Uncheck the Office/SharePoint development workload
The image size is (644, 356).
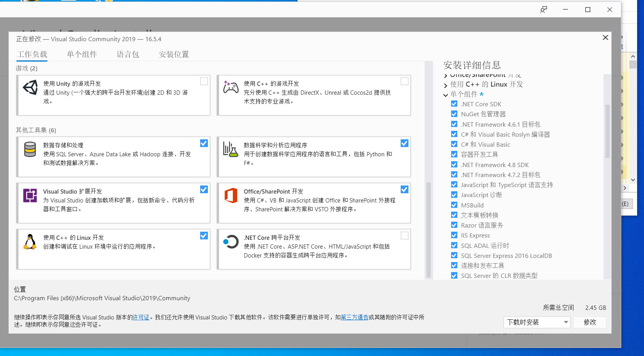click(x=405, y=189)
